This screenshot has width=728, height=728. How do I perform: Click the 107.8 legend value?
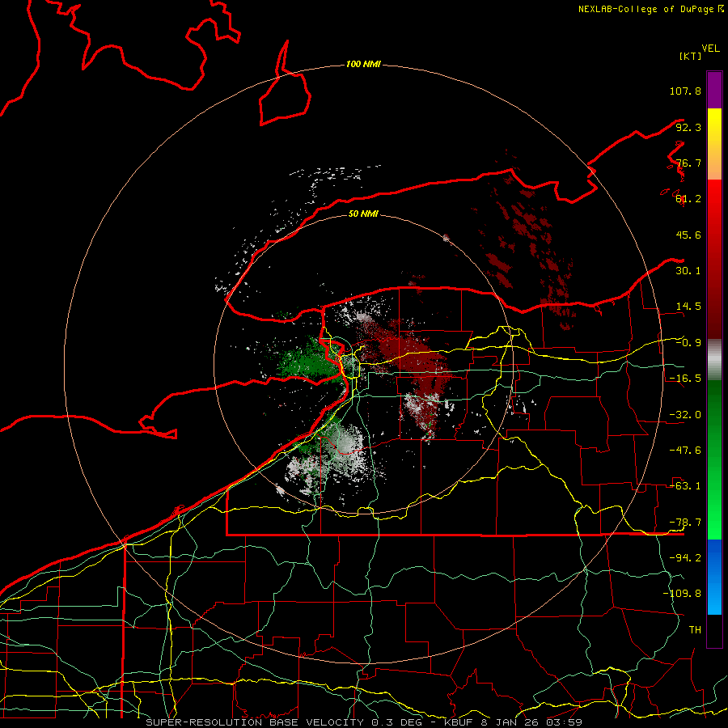[685, 91]
